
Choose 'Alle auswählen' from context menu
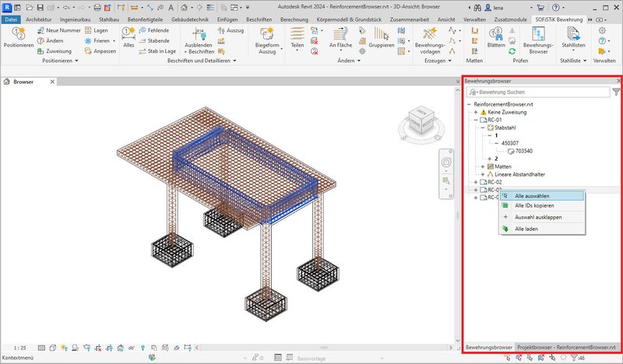tap(531, 196)
